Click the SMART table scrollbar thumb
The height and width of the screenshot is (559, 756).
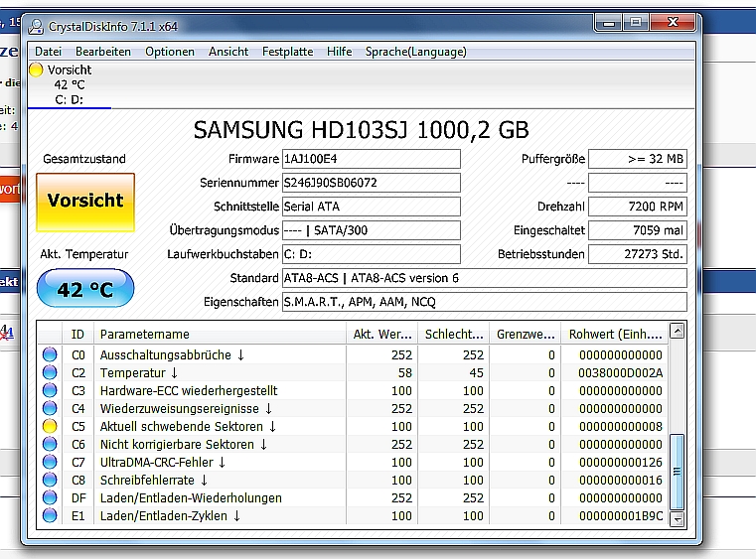678,472
